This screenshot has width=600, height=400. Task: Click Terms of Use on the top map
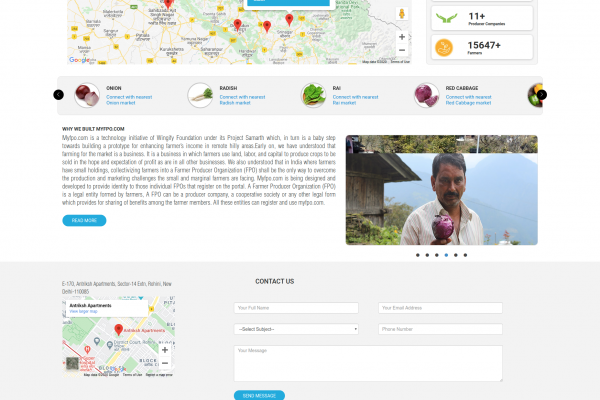[400, 62]
